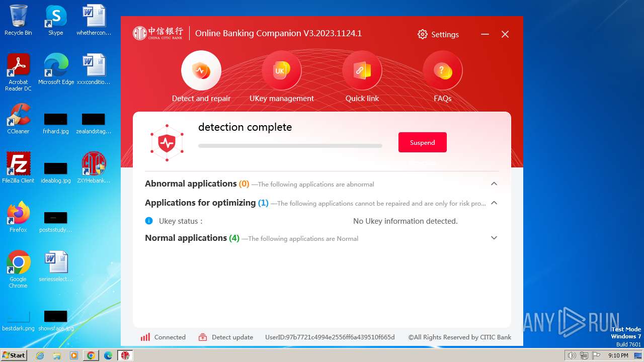Open CCleaner desktop shortcut
Viewport: 644px width, 362px height.
click(18, 119)
